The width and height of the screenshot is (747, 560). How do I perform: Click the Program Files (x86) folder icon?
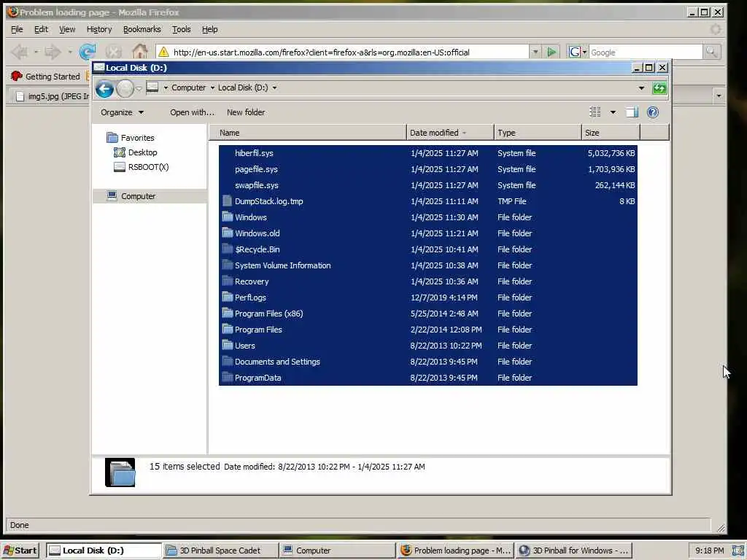coord(228,314)
